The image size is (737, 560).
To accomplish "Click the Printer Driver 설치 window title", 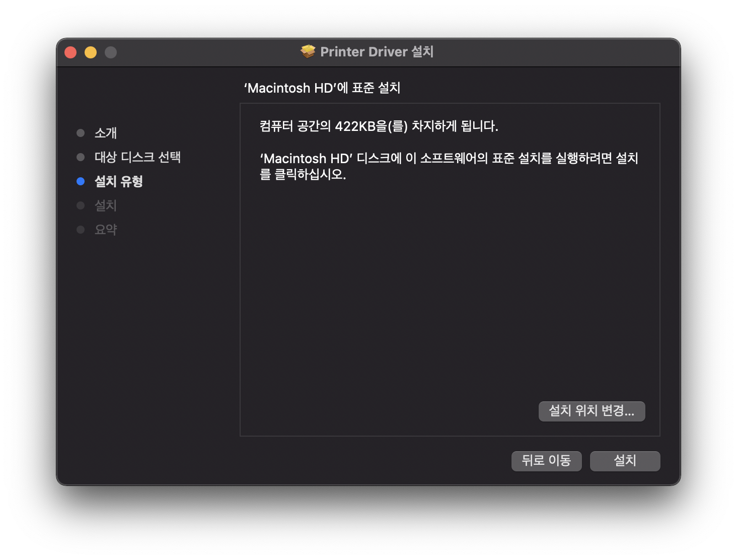I will pyautogui.click(x=377, y=51).
